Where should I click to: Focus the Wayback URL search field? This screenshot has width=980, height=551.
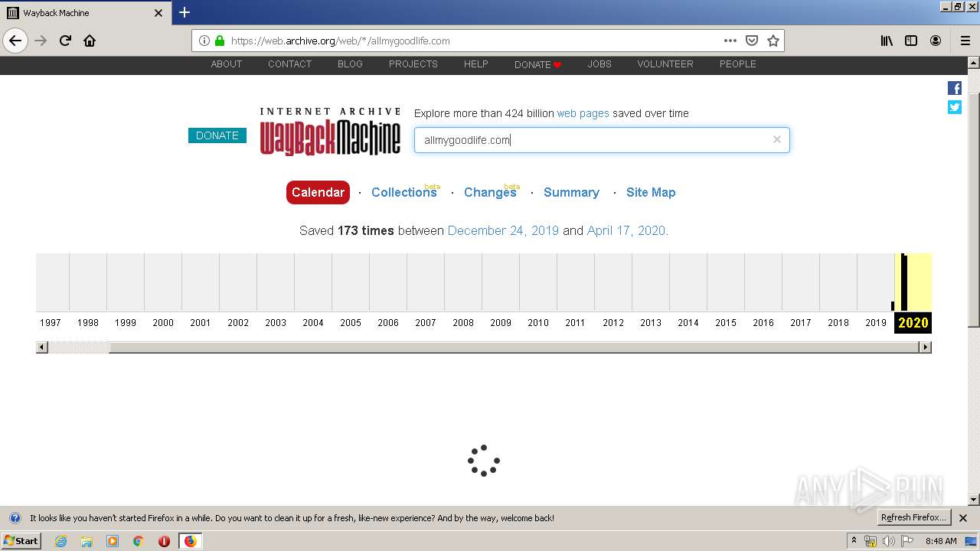(602, 139)
